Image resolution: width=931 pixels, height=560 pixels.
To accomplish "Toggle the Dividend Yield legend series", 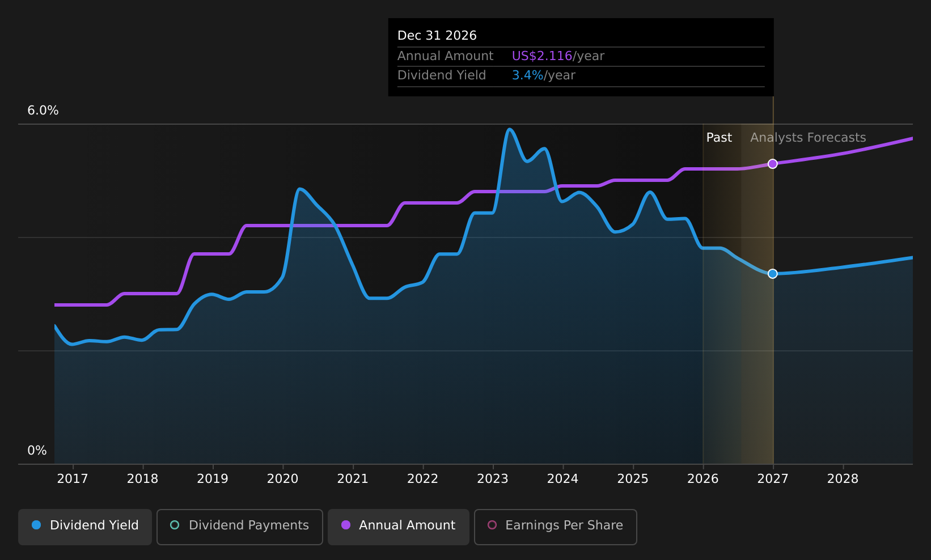I will (x=85, y=527).
